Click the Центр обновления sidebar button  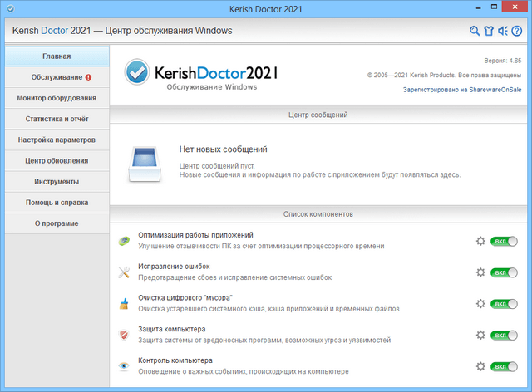click(57, 160)
